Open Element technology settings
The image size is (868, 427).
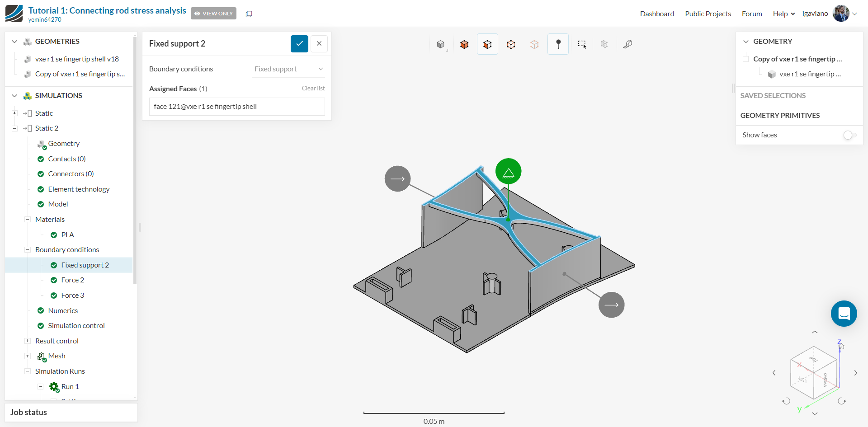click(x=79, y=189)
